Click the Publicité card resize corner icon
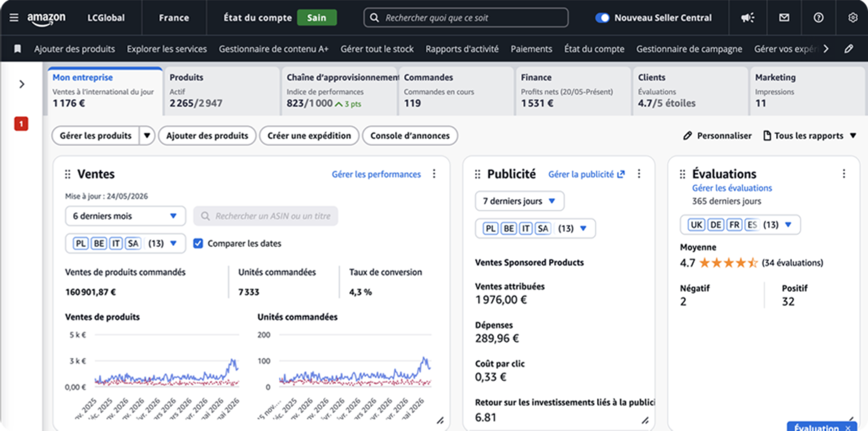 645,420
